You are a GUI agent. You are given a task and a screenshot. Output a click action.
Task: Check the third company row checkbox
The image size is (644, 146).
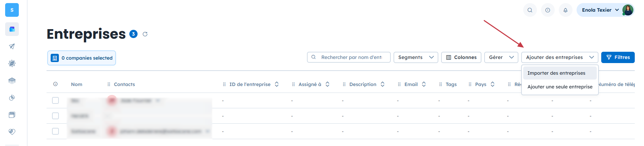tap(55, 131)
